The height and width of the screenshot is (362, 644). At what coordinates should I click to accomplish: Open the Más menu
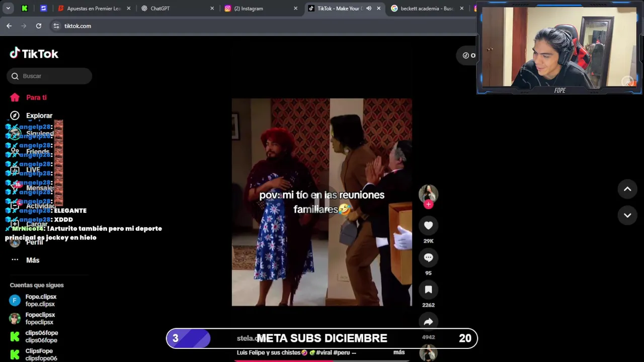click(x=32, y=260)
